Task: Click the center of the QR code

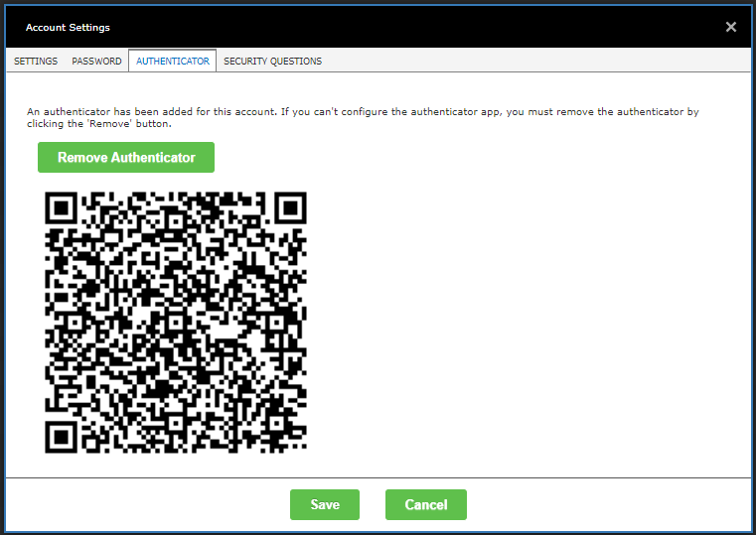Action: [x=176, y=322]
